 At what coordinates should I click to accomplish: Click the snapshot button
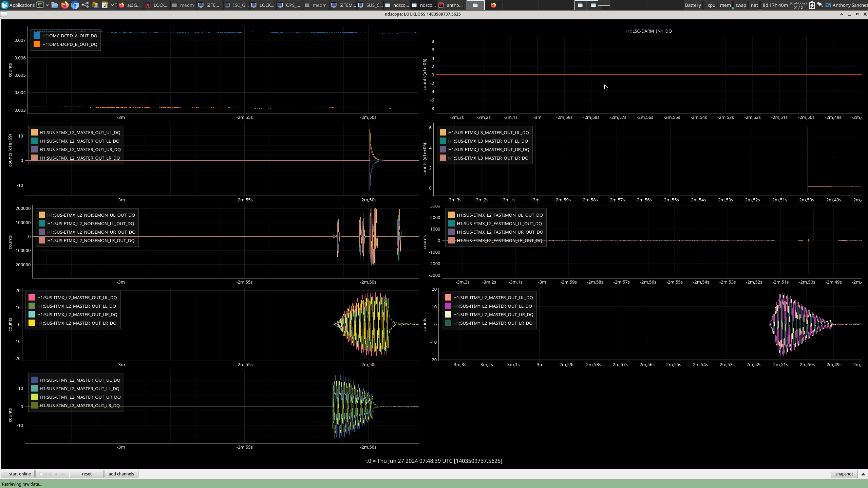[844, 474]
